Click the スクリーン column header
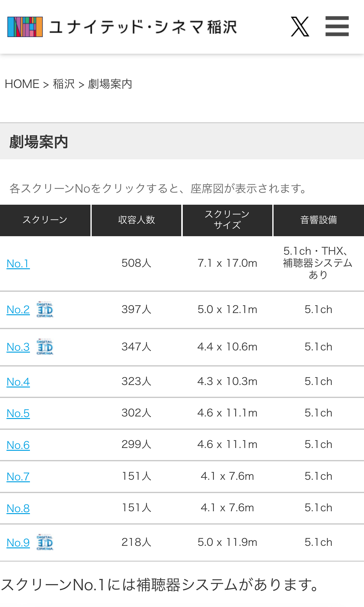The height and width of the screenshot is (607, 364). (x=45, y=220)
